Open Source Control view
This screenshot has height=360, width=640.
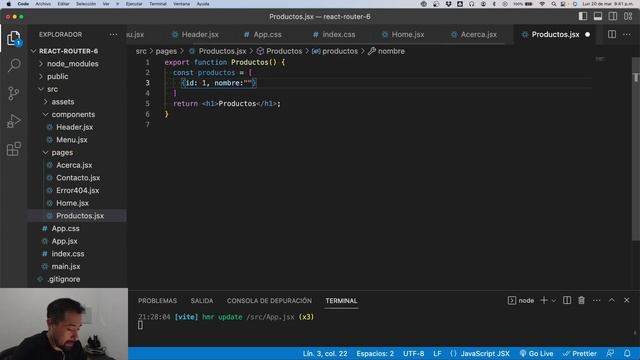[14, 93]
